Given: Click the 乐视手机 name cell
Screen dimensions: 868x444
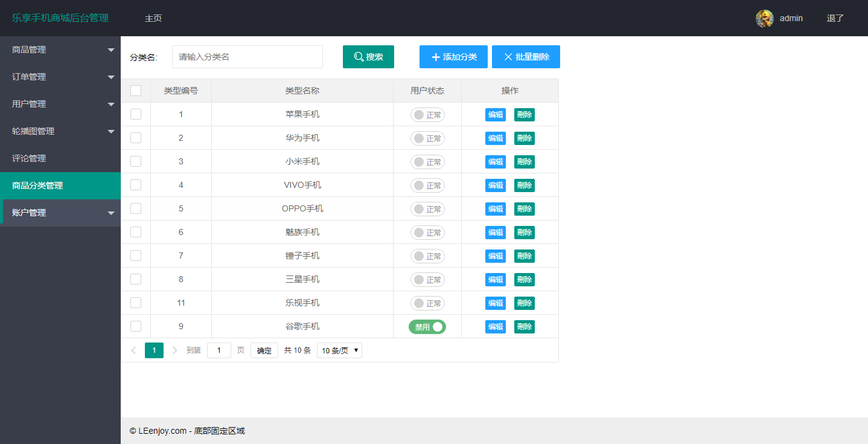Looking at the screenshot, I should click(x=302, y=303).
